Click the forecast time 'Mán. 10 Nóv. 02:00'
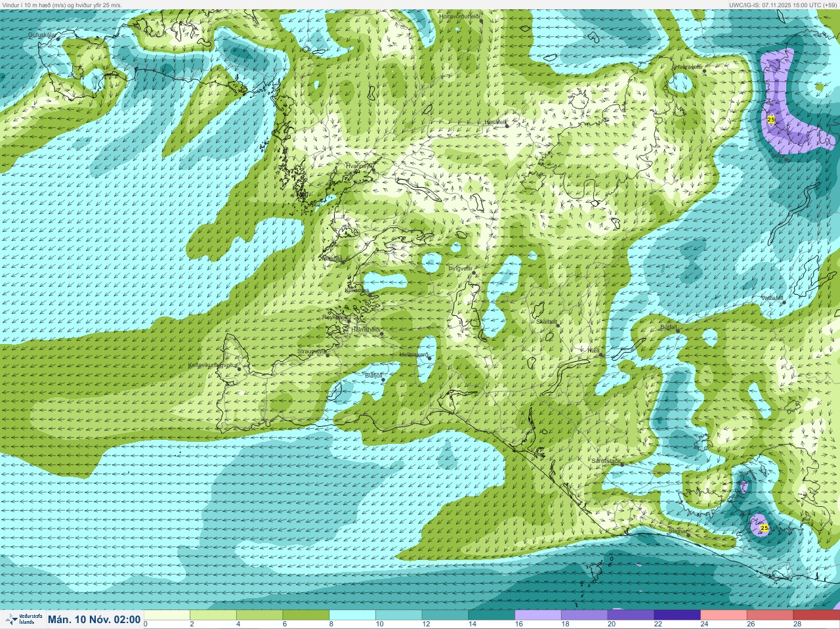Screen dimensions: 840x629 [94, 619]
